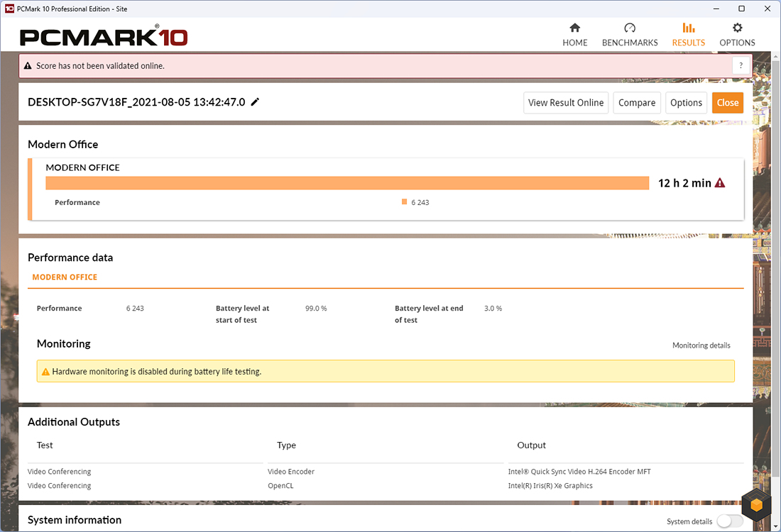Click the 'OpenCL' type cell
This screenshot has height=532, width=781.
280,486
